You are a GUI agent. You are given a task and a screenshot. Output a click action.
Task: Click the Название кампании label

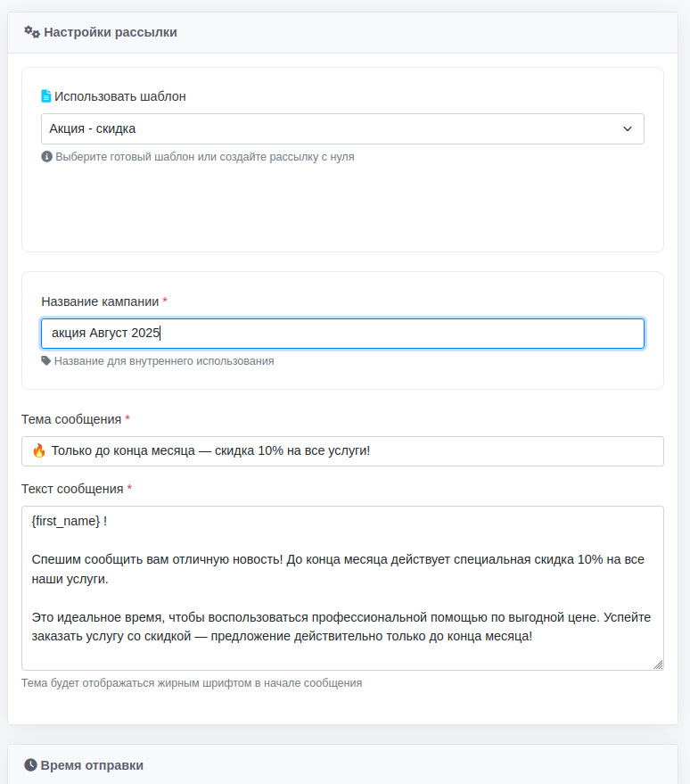[x=100, y=301]
